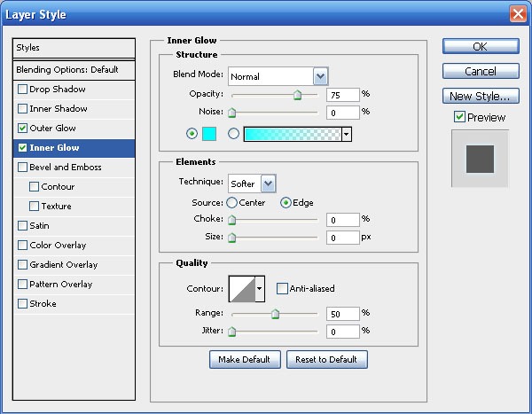Click the contour curve thumbnail
The width and height of the screenshot is (532, 414).
pos(241,288)
